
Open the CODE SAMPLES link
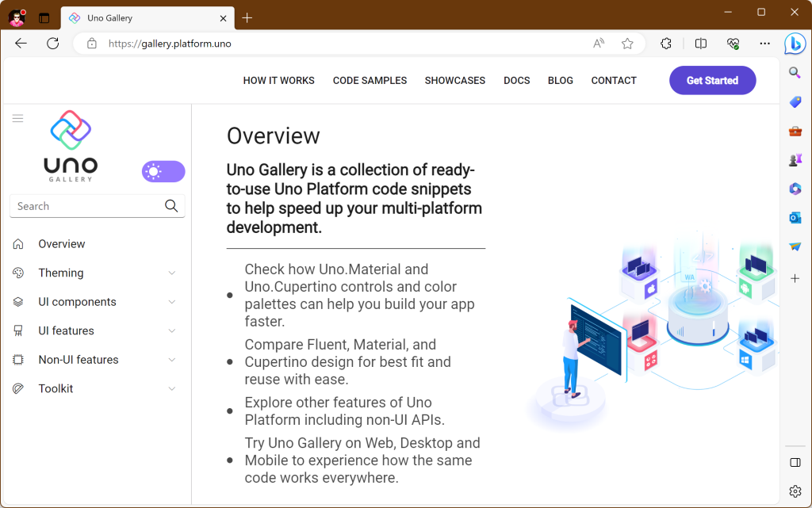(x=370, y=80)
